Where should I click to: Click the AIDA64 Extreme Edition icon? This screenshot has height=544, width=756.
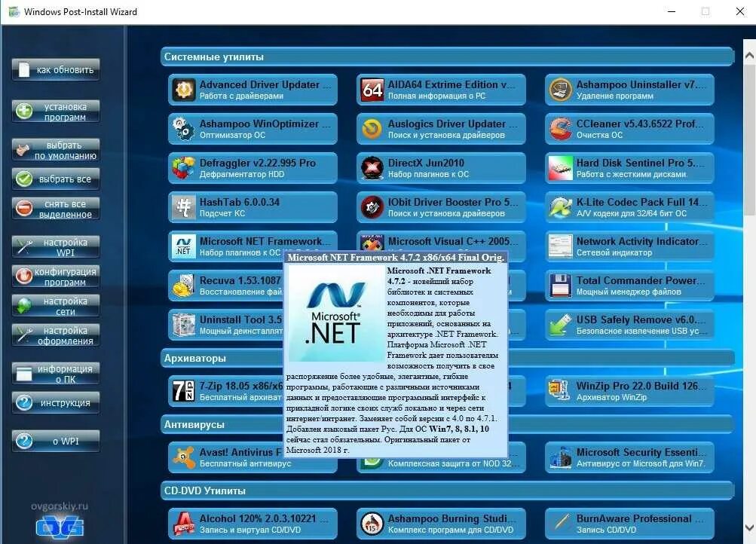pos(372,90)
